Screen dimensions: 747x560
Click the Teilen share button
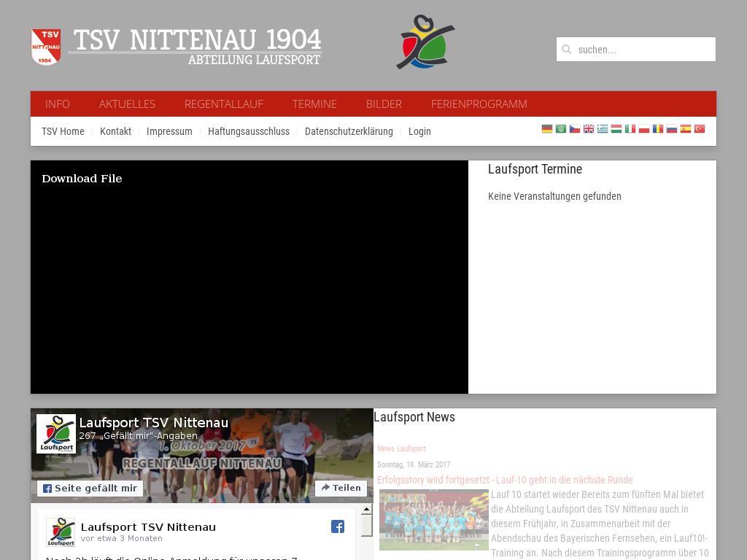point(341,488)
